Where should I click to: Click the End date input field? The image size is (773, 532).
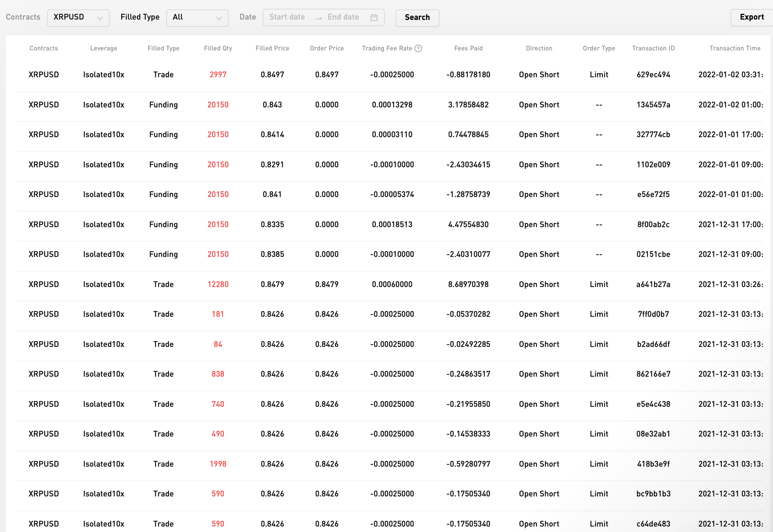click(x=343, y=17)
